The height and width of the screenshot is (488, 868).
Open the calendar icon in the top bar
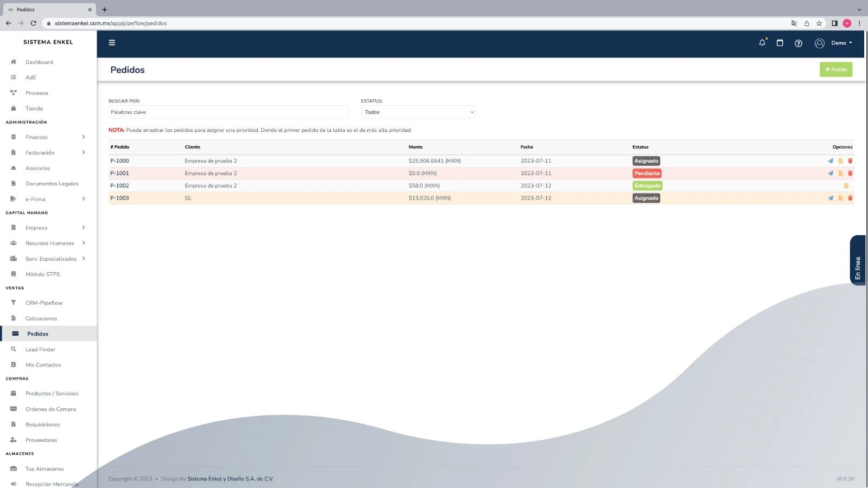tap(780, 43)
